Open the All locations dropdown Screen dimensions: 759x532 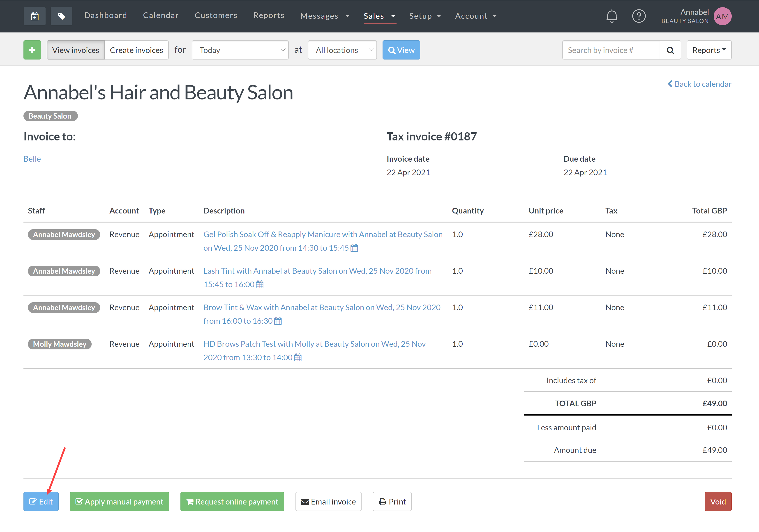click(342, 50)
